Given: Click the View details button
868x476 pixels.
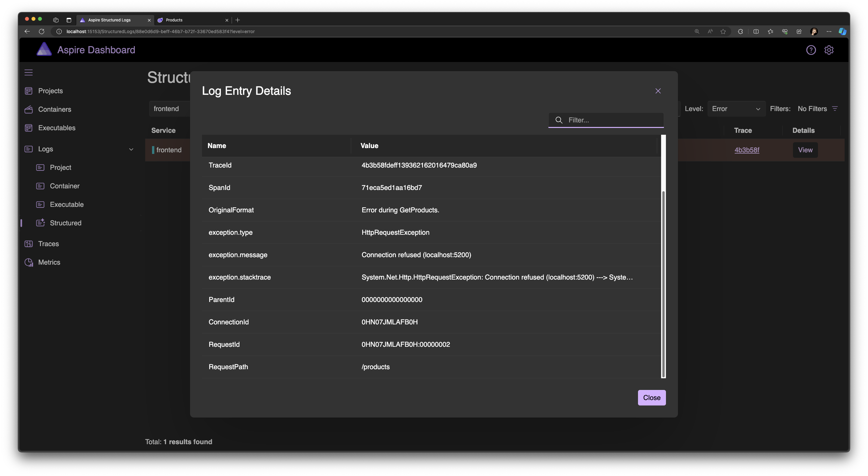Looking at the screenshot, I should point(805,150).
